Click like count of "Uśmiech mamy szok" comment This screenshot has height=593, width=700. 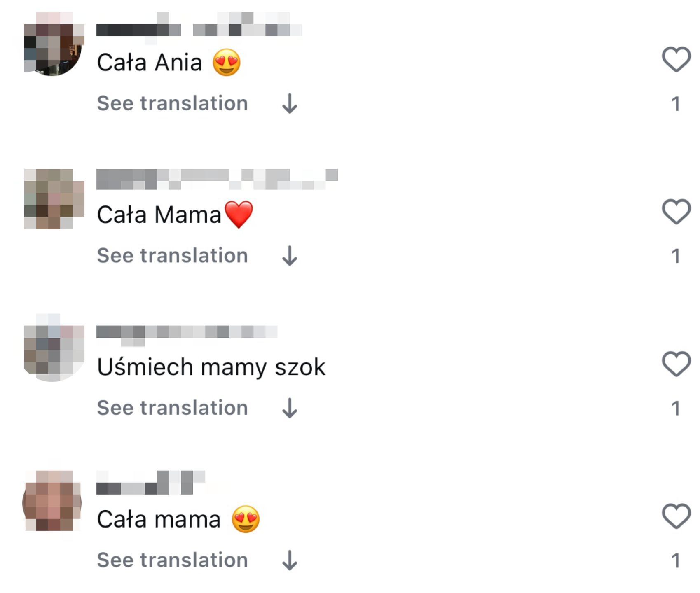(676, 409)
